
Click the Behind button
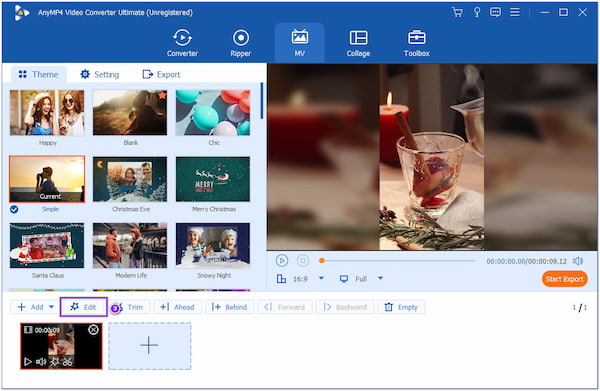pos(229,307)
